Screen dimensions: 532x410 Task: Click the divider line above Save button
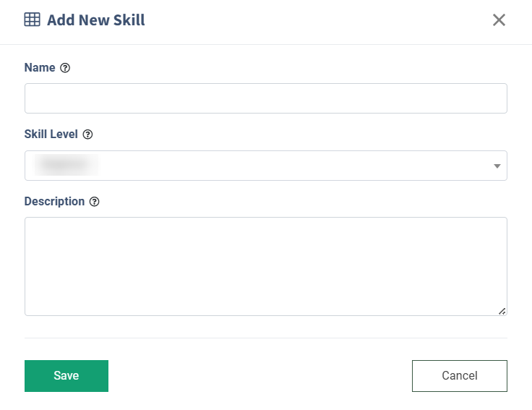[x=265, y=338]
